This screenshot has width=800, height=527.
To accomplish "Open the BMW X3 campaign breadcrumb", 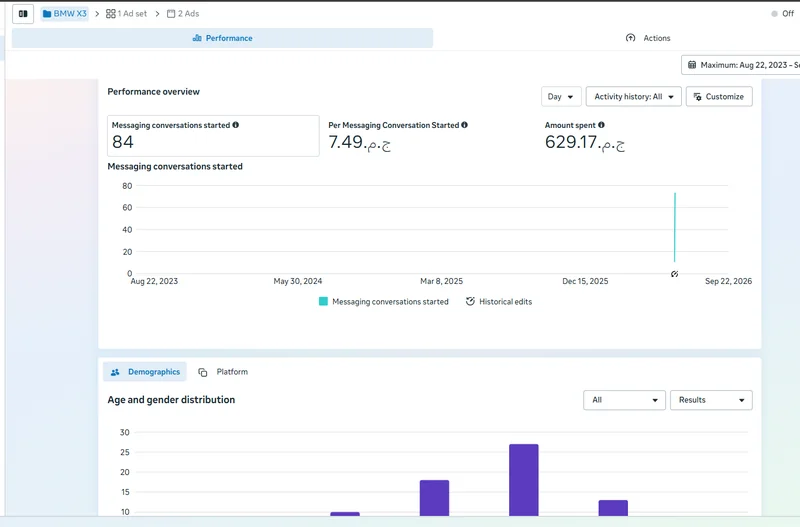I will tap(65, 14).
